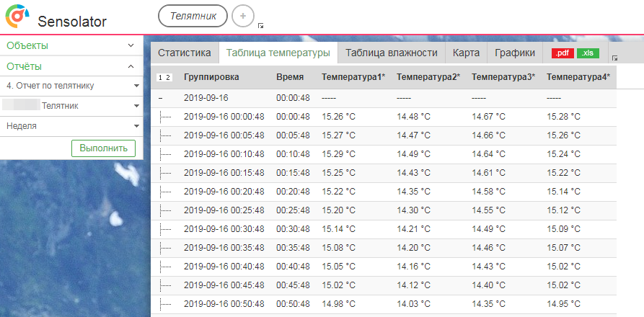The image size is (644, 317).
Task: Open the Графики tab
Action: (514, 53)
